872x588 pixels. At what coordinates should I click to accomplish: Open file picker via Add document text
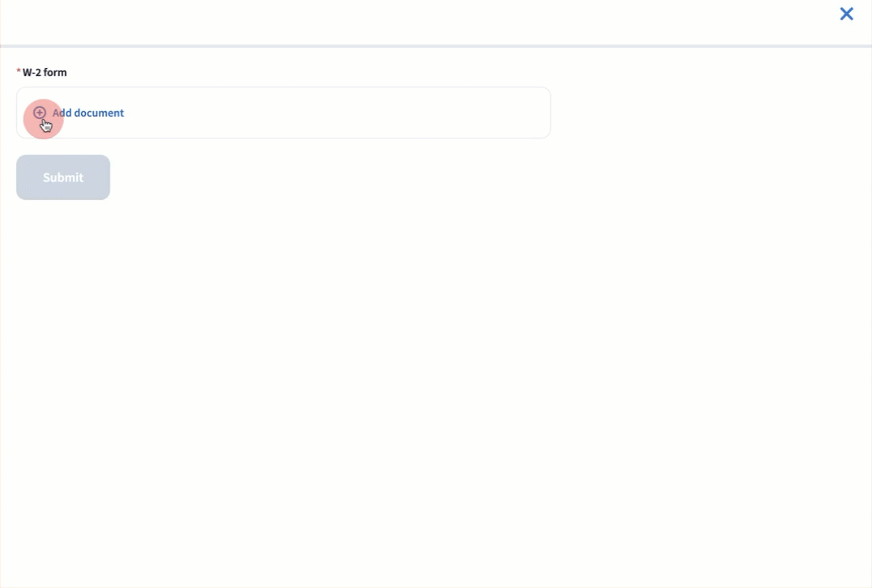click(x=88, y=113)
